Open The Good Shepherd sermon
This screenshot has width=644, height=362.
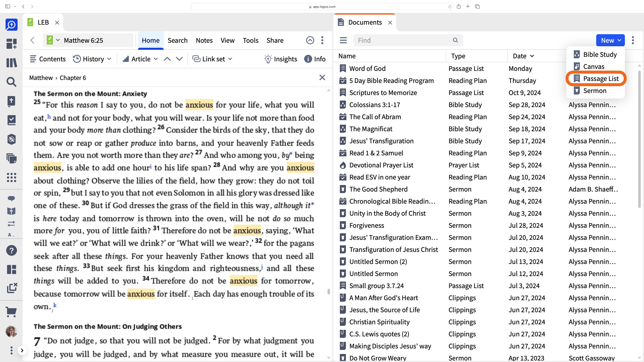(378, 189)
